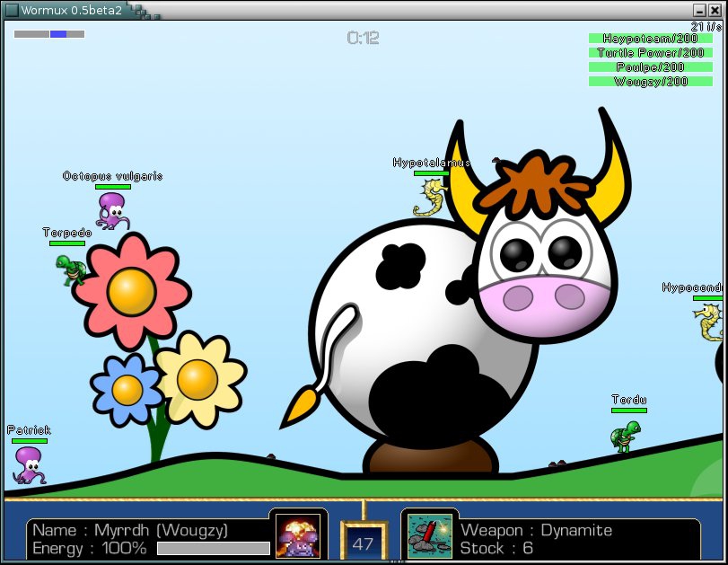
Task: Click the cow's pink nose
Action: point(544,297)
